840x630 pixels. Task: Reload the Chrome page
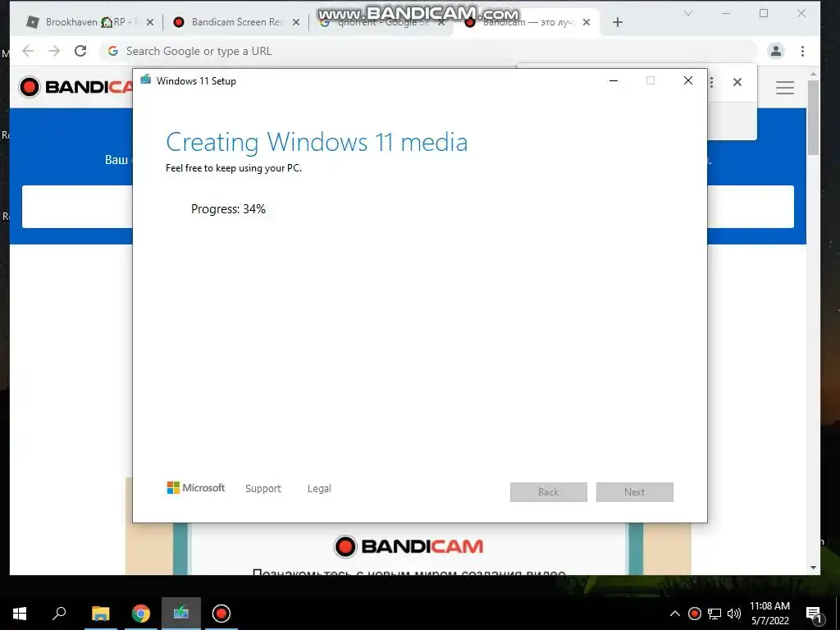[x=80, y=51]
